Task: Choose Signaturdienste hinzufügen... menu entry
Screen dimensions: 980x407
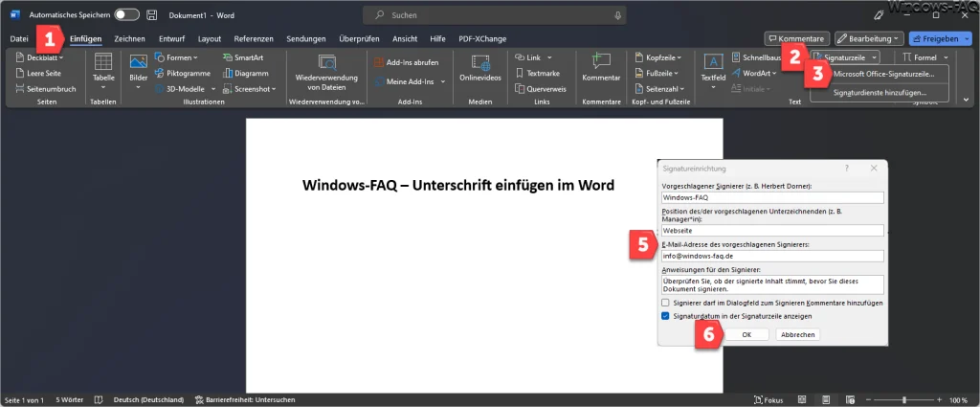Action: (880, 93)
